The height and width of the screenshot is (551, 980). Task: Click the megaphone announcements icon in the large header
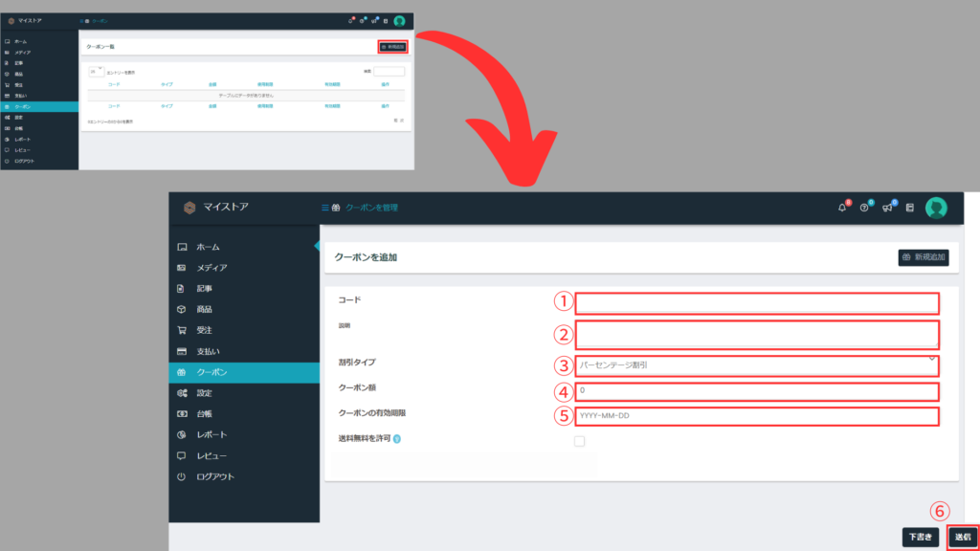click(x=887, y=208)
